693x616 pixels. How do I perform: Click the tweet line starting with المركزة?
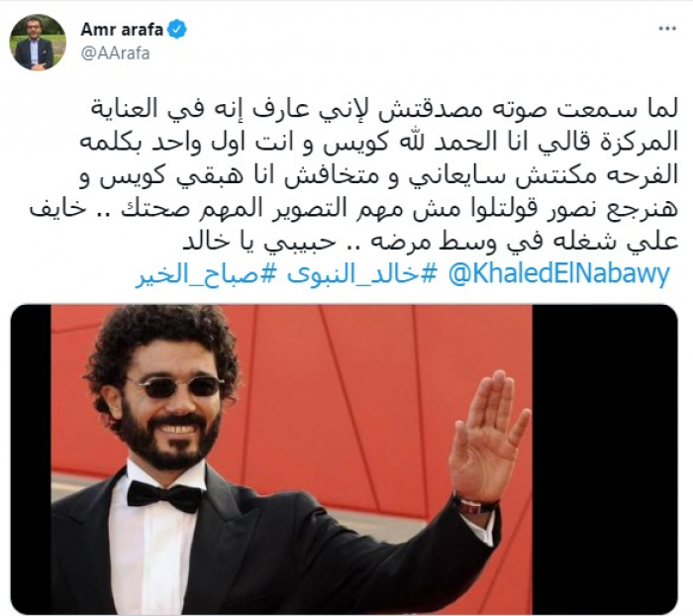pyautogui.click(x=379, y=143)
